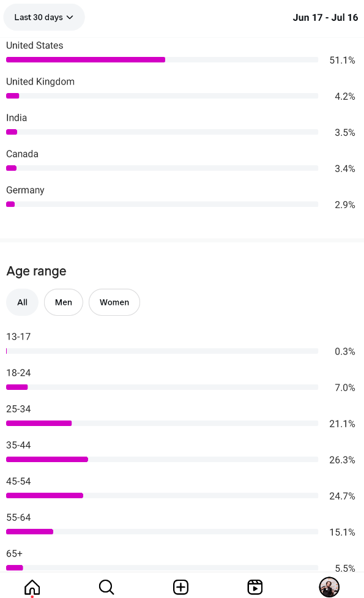364x598 pixels.
Task: Tap the create new post plus icon
Action: pos(180,588)
